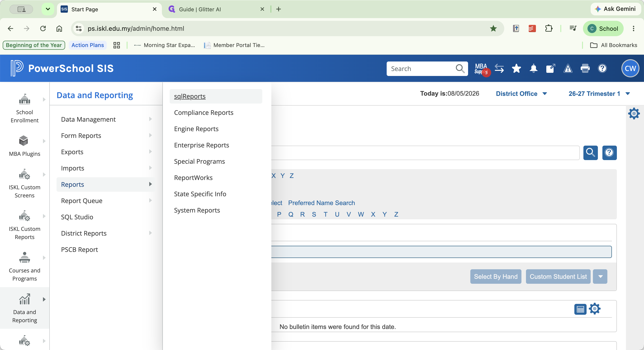The width and height of the screenshot is (644, 350).
Task: Click the PowerSchool SIS logo
Action: [x=62, y=68]
